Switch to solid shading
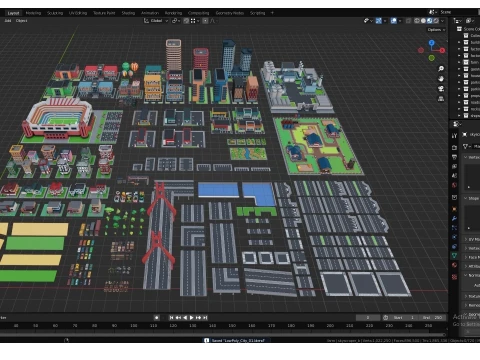480x360 pixels. coord(423,21)
